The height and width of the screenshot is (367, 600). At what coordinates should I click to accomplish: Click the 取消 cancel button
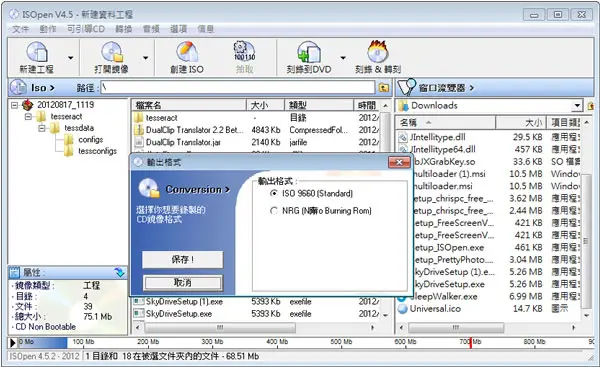point(183,283)
